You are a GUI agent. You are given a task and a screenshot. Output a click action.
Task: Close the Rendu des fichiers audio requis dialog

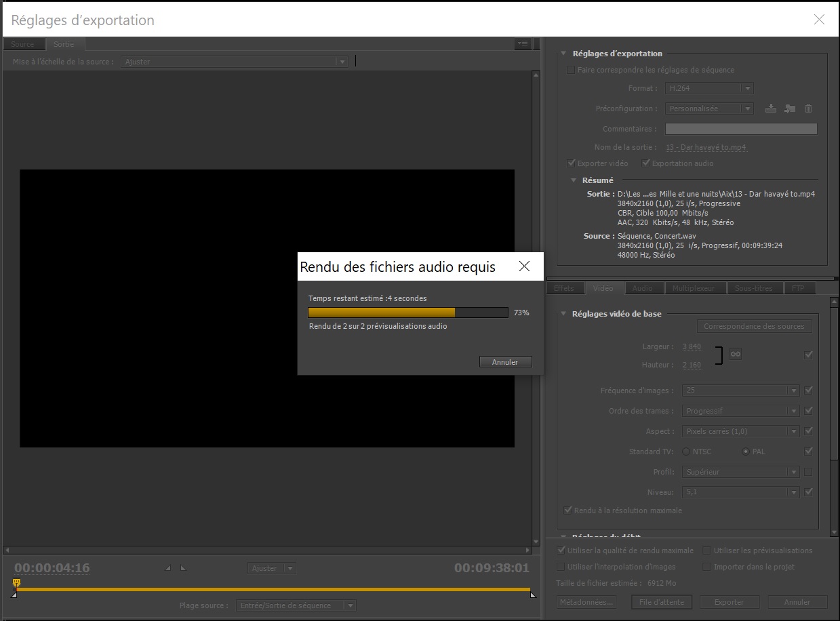tap(524, 266)
